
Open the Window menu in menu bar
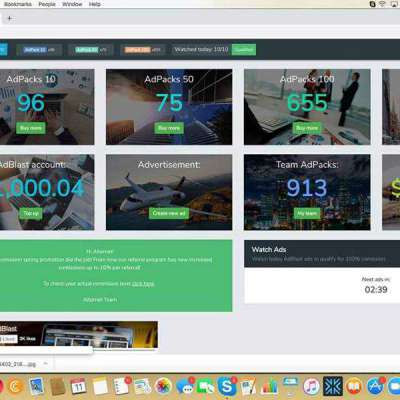72,4
